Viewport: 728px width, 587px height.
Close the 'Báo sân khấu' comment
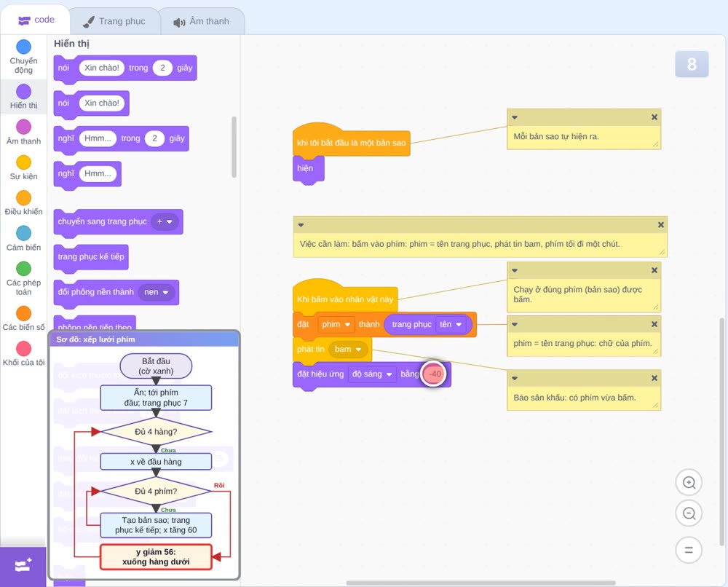654,378
